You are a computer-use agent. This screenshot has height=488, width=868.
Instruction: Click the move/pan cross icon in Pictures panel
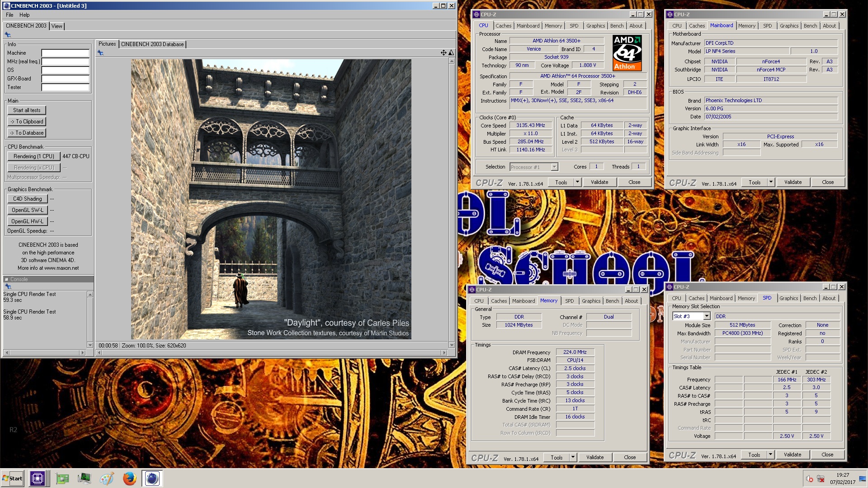(443, 53)
